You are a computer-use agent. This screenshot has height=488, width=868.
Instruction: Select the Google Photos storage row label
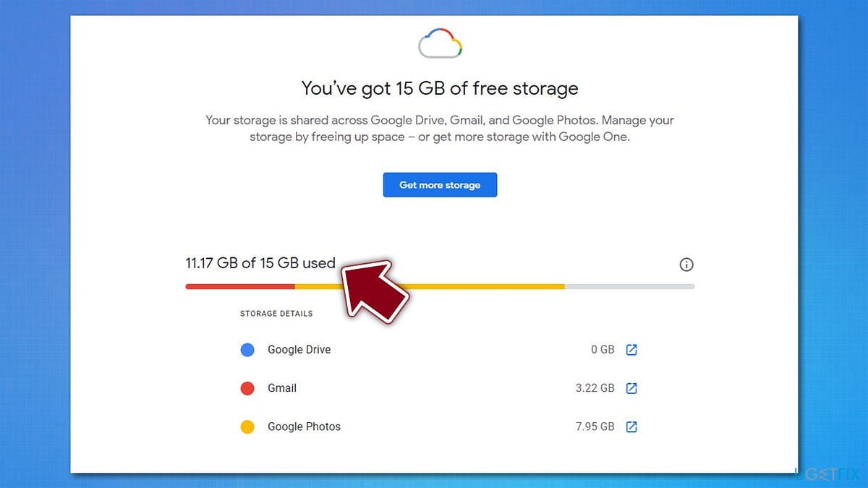304,427
